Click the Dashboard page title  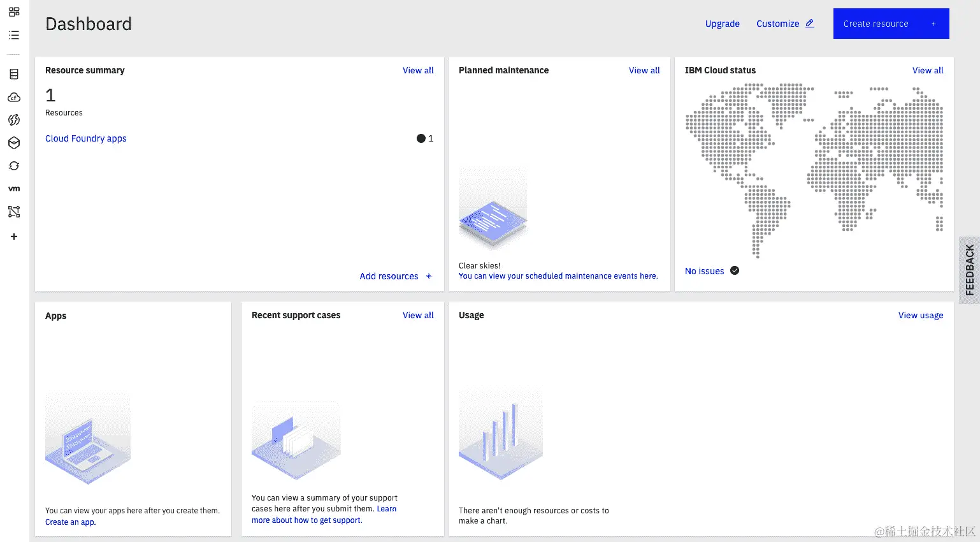coord(89,24)
